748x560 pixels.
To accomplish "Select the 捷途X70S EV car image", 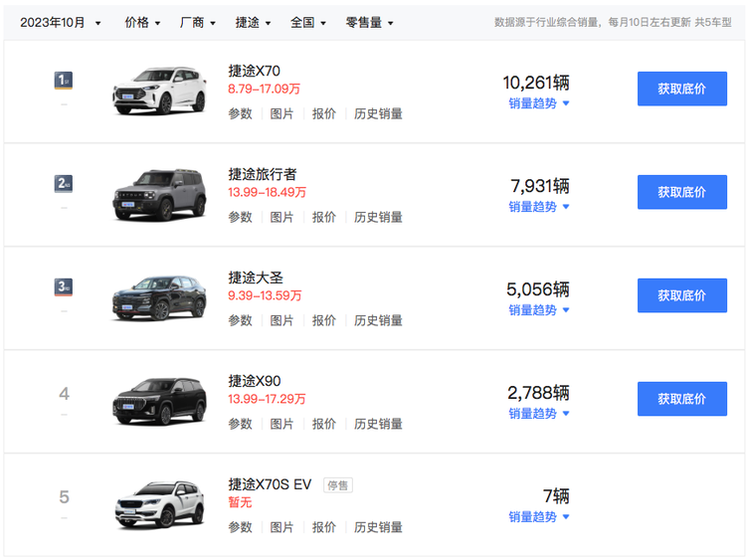I will 159,504.
